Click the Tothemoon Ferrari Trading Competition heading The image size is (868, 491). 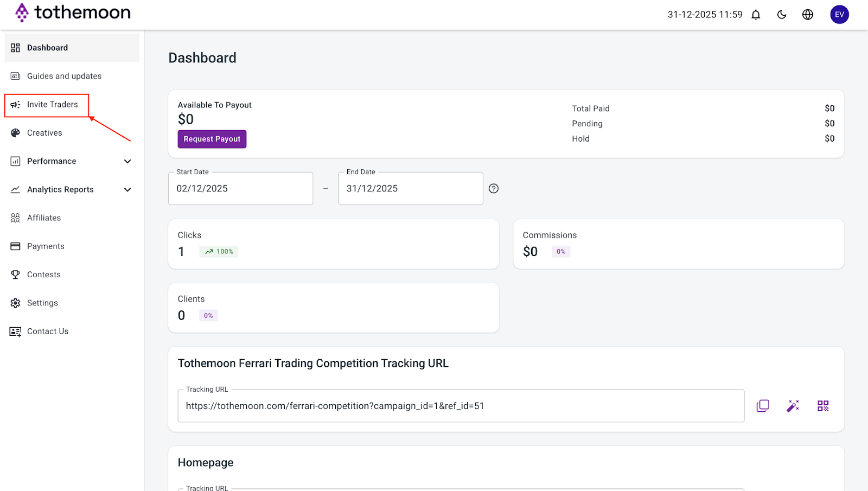tap(313, 364)
